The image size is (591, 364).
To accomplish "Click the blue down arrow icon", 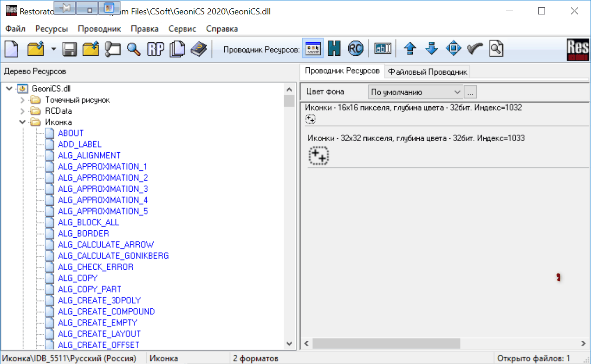I will pyautogui.click(x=432, y=48).
